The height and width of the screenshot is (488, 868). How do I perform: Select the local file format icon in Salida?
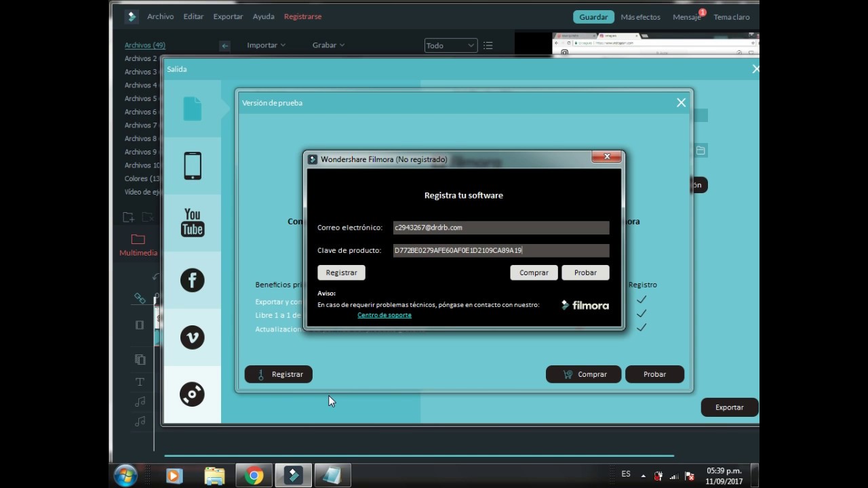click(193, 109)
